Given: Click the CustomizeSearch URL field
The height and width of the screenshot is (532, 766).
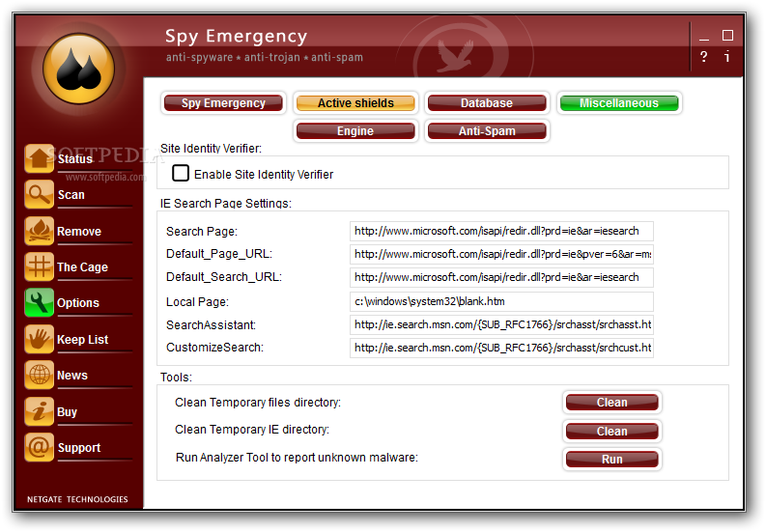Looking at the screenshot, I should 501,348.
